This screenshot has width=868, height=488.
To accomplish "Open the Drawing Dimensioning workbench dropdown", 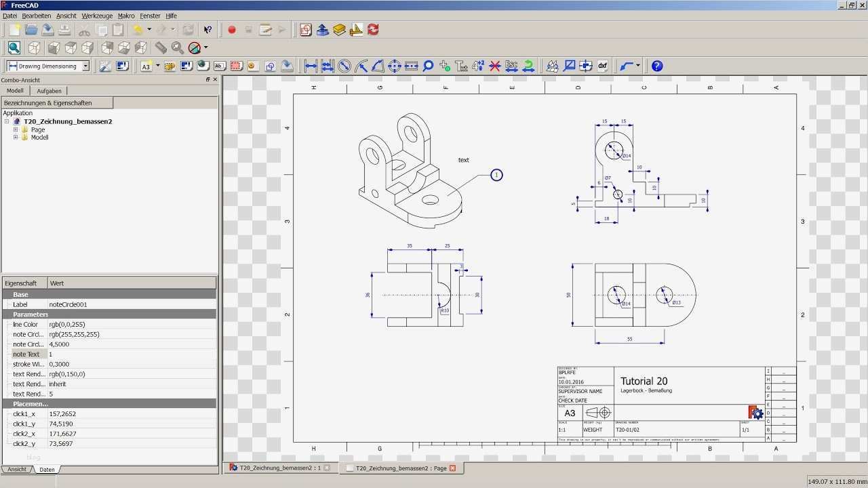I will (x=85, y=66).
